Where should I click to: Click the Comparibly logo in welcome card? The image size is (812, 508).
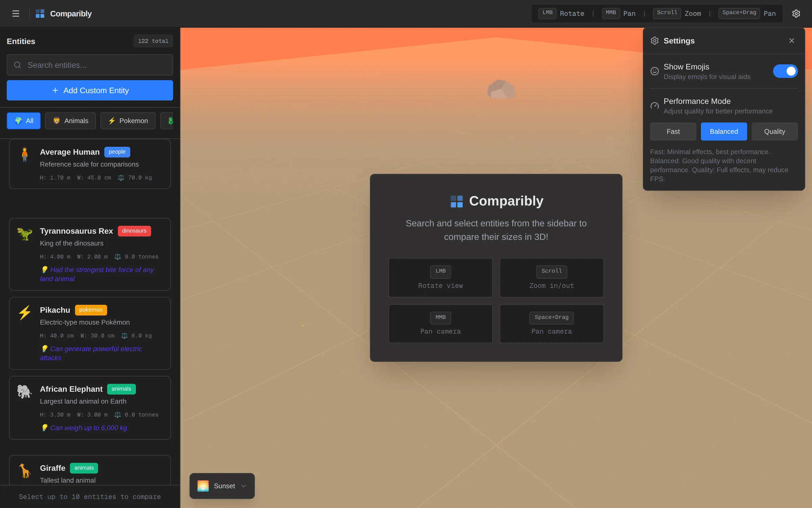(457, 202)
